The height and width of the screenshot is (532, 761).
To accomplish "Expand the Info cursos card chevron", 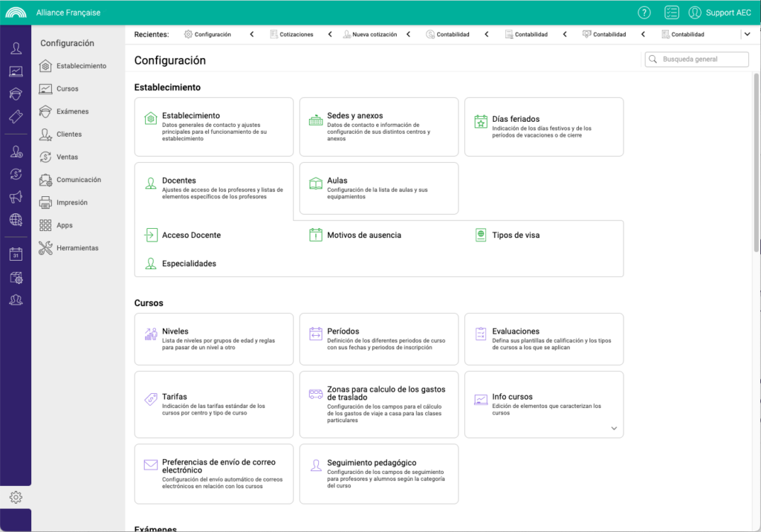I will click(x=614, y=429).
